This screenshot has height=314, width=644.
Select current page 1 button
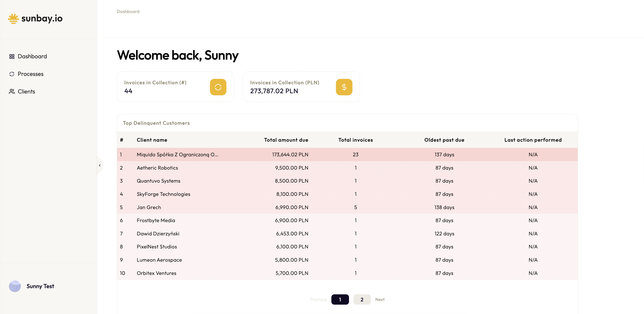pos(340,300)
